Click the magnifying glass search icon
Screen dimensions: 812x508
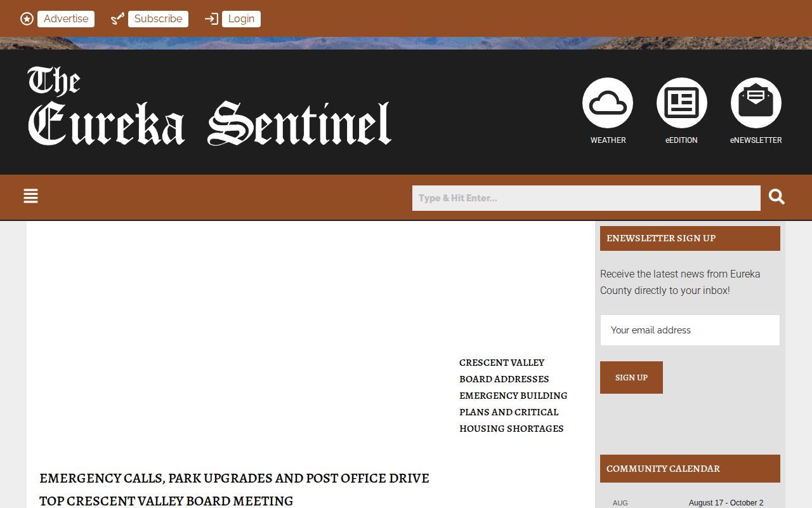(777, 197)
